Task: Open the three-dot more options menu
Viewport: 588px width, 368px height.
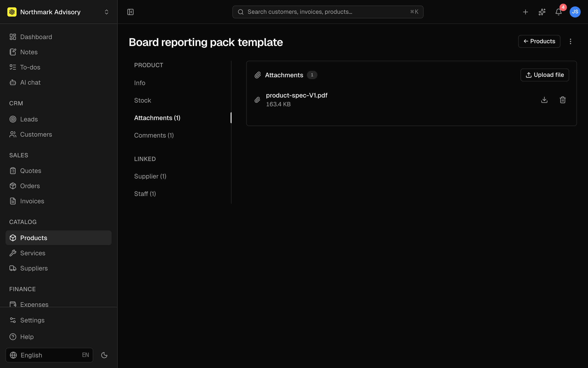Action: click(571, 41)
